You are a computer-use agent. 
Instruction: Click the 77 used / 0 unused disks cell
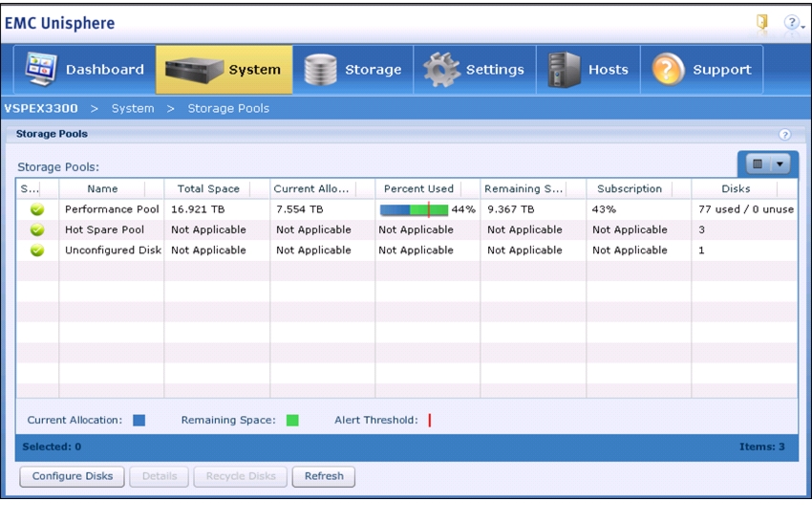746,209
